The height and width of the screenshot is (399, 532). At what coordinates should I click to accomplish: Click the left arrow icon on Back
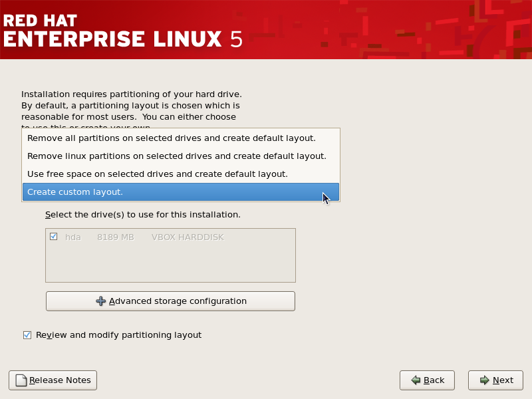point(416,380)
